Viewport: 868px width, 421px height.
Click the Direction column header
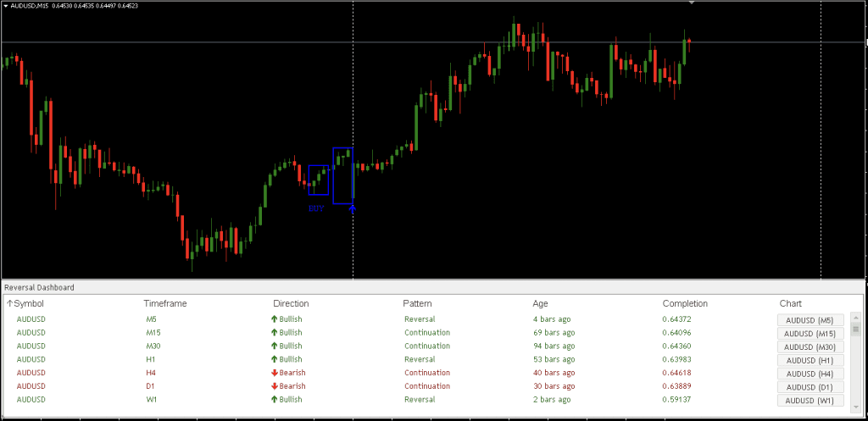292,303
